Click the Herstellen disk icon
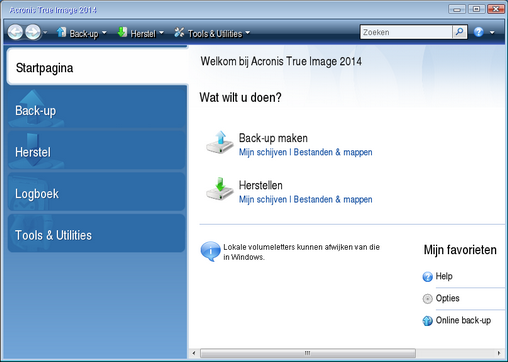The image size is (508, 362). 220,189
